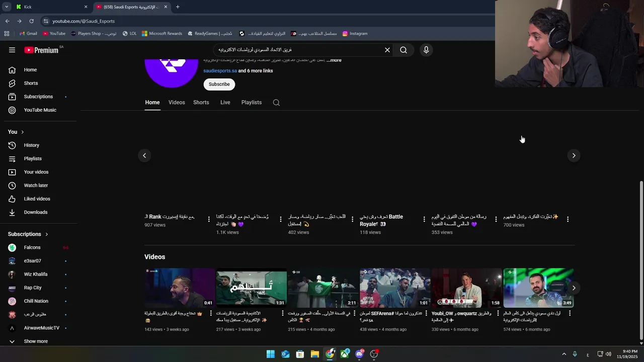Screen dimensions: 644x362
Task: Show hidden system tray icons
Action: 564,354
